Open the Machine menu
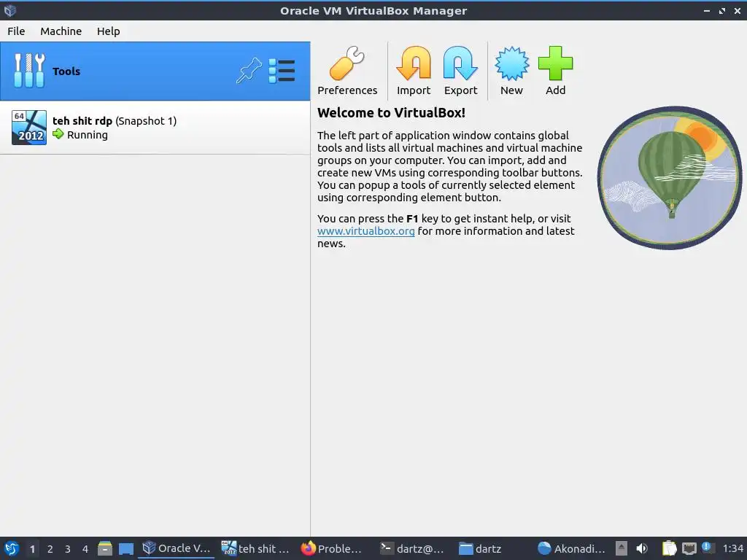 click(61, 31)
